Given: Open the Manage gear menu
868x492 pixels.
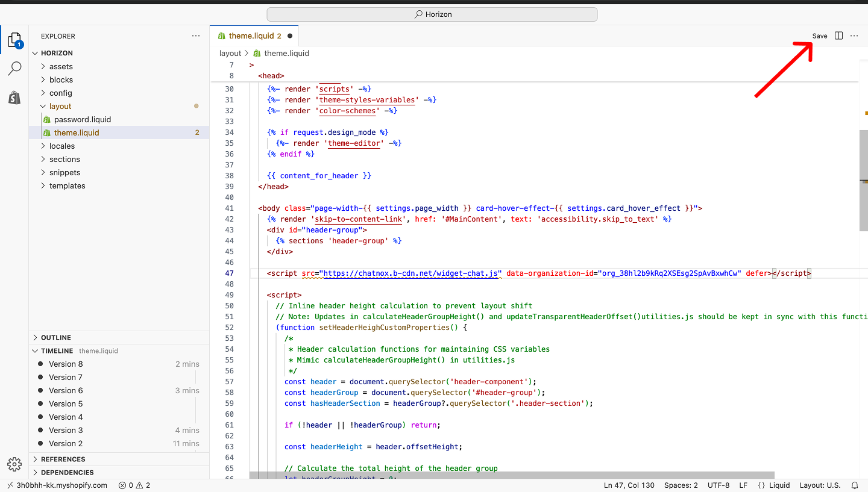Looking at the screenshot, I should click(x=14, y=464).
